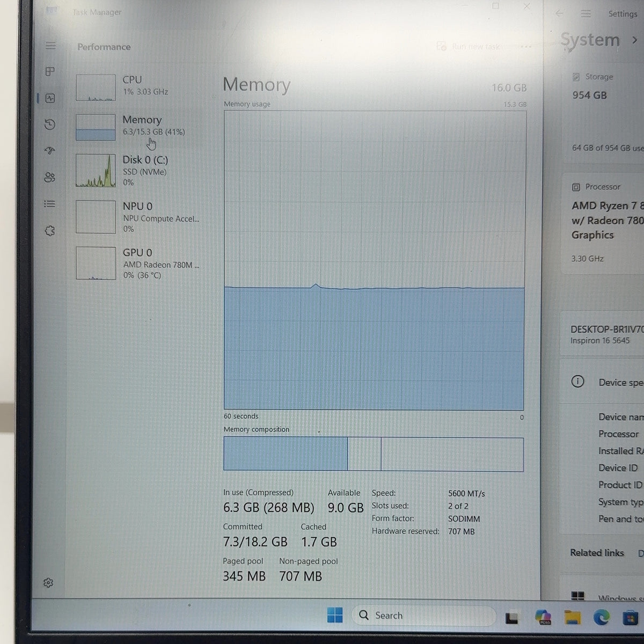The image size is (644, 644).
Task: Click System breadcrumb in Settings
Action: pos(590,40)
